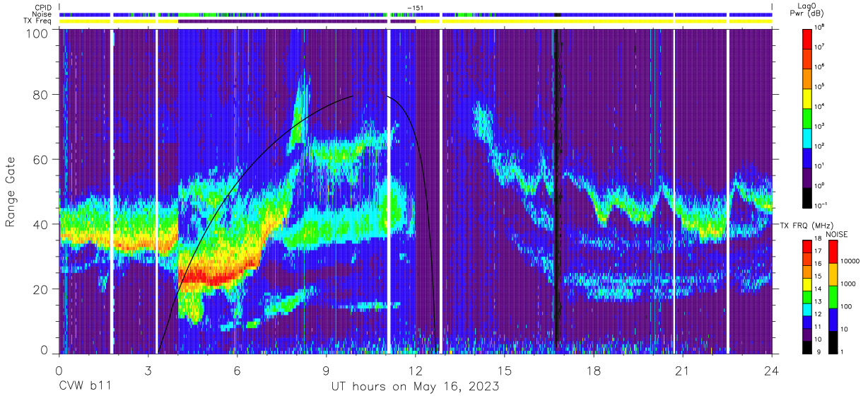Click the 'Noise' row label at top
This screenshot has height=401, width=868.
[x=42, y=14]
